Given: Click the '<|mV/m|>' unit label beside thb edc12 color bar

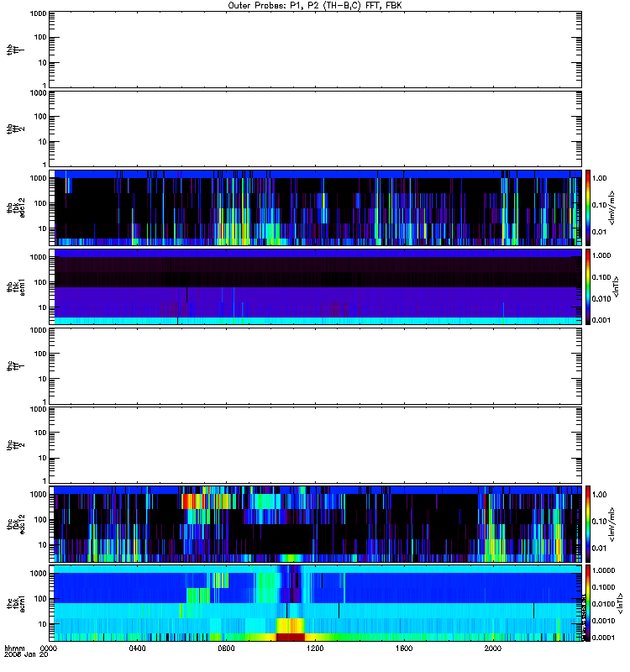Looking at the screenshot, I should point(612,207).
